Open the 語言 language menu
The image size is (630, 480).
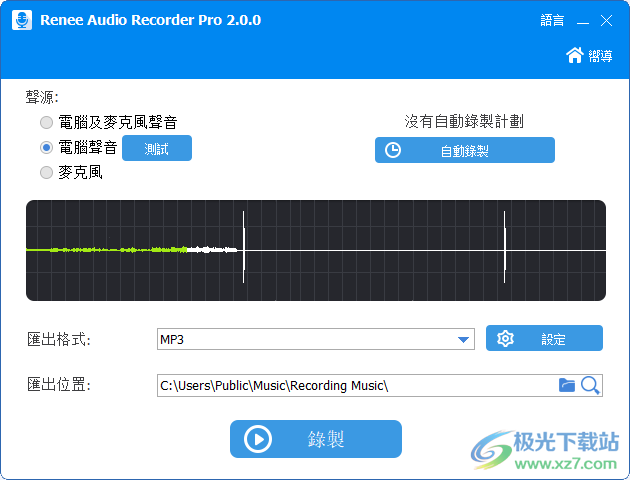click(552, 20)
